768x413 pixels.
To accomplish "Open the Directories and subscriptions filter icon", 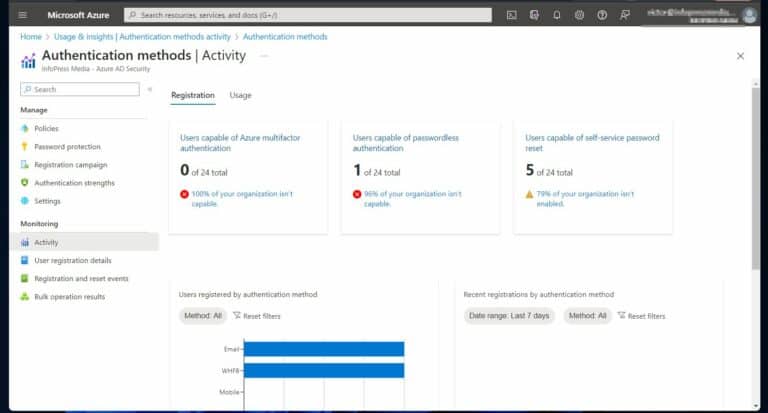I will pos(534,15).
